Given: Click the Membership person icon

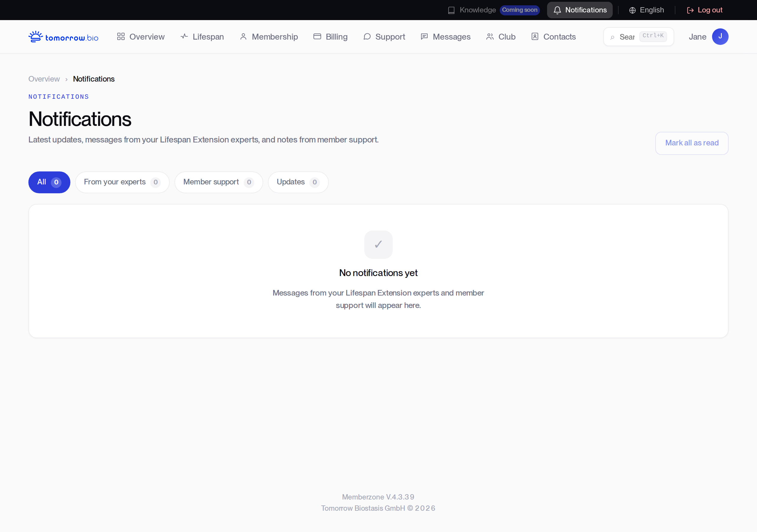Looking at the screenshot, I should point(243,37).
